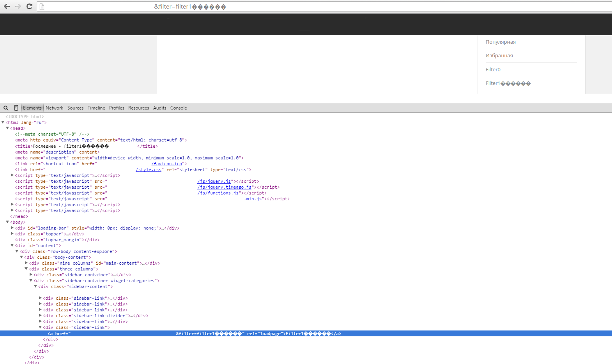Open the Sources tab
Image resolution: width=612 pixels, height=364 pixels.
pos(75,108)
